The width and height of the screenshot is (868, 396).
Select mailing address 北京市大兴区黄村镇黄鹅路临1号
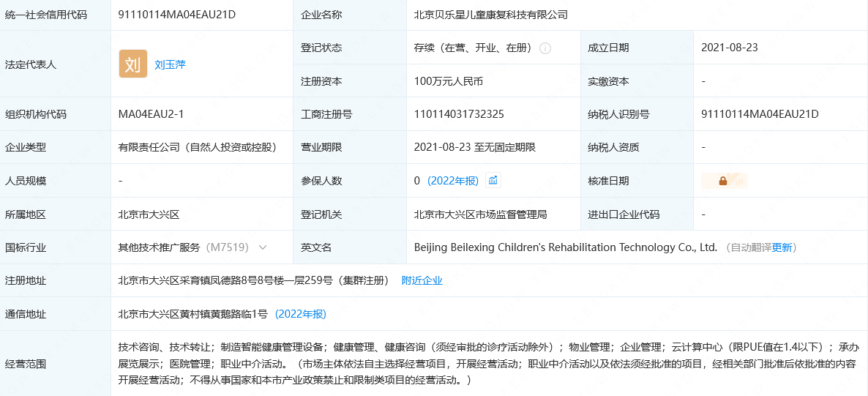193,314
